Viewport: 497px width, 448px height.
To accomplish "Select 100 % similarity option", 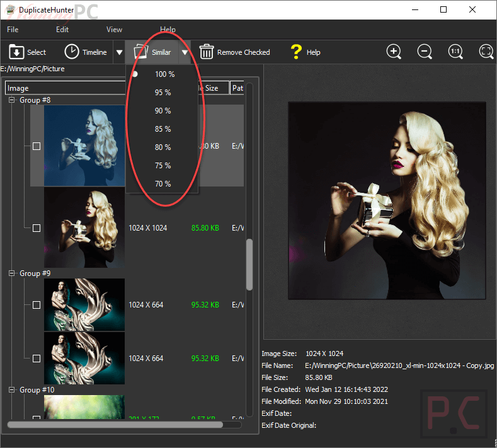I will 162,74.
